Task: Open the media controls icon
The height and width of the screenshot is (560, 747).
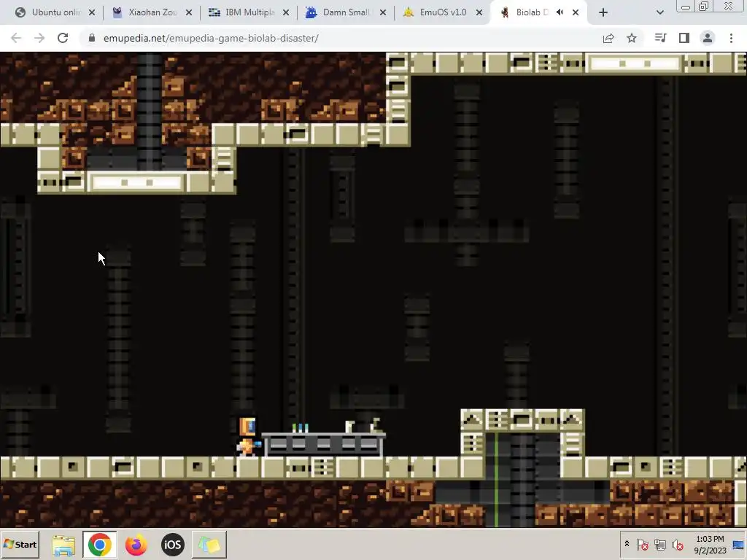Action: pyautogui.click(x=660, y=38)
